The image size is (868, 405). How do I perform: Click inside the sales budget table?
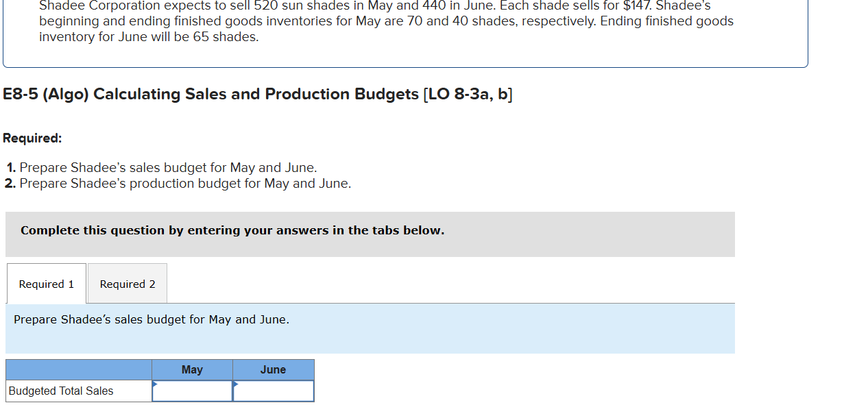(160, 380)
